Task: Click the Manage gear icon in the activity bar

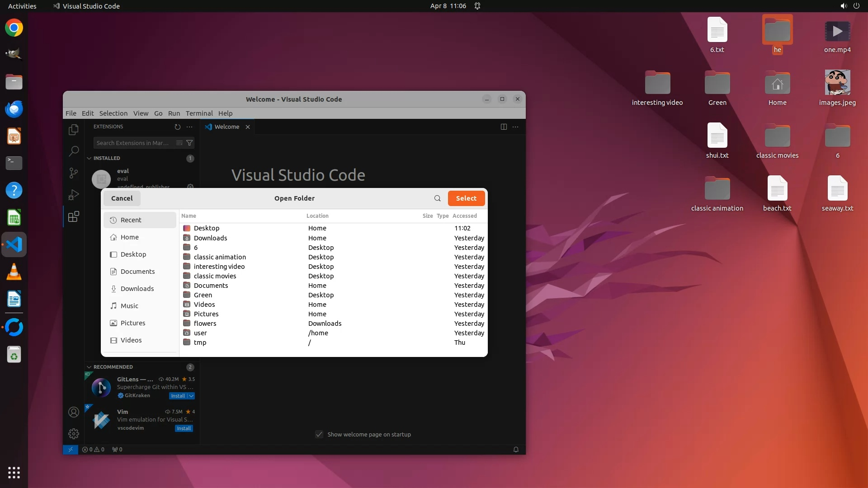Action: (x=73, y=434)
